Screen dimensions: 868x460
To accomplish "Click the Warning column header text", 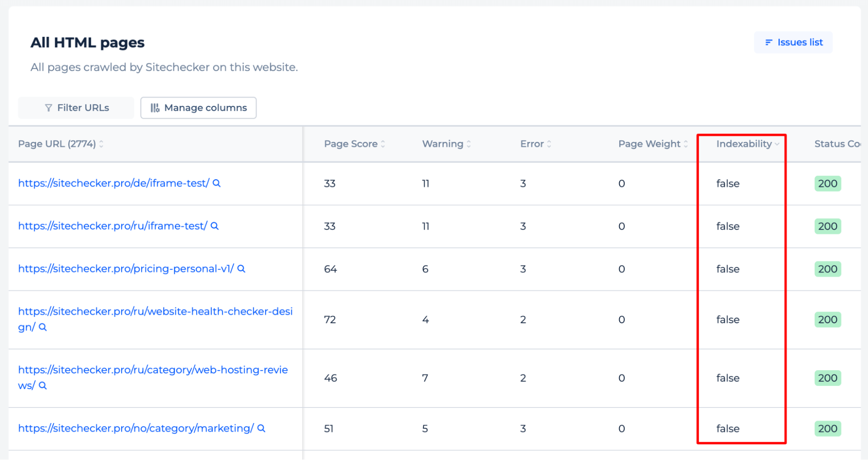I will pos(443,144).
